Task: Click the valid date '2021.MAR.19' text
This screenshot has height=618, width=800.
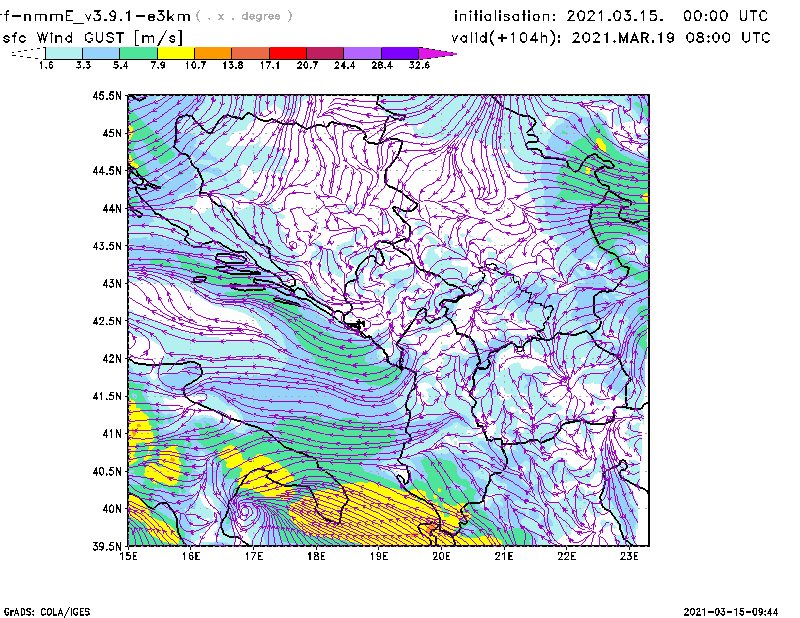Action: [623, 38]
